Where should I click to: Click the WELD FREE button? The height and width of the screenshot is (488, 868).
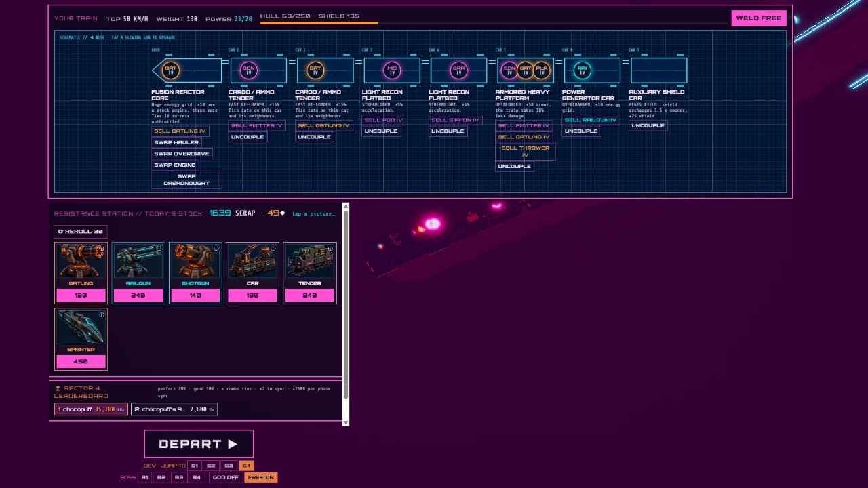point(758,18)
